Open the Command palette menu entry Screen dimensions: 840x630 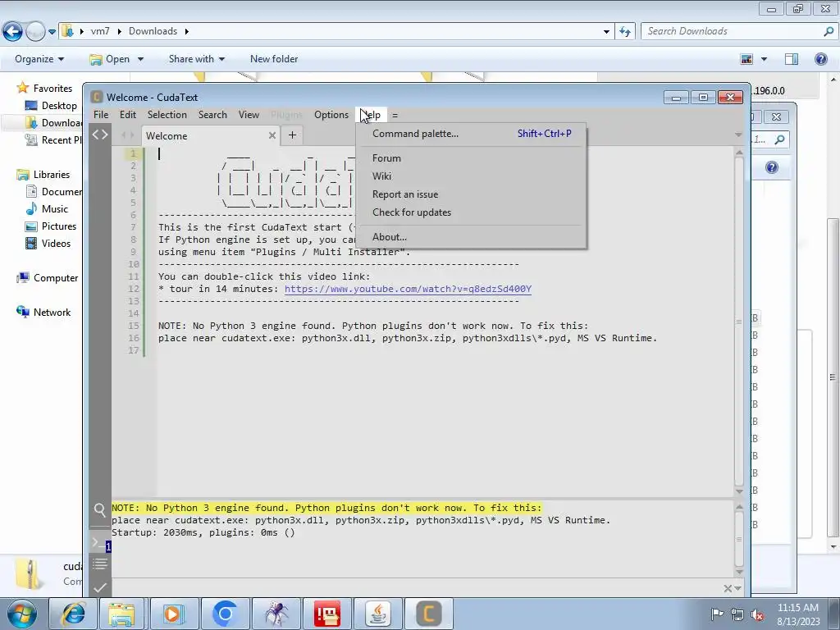click(x=471, y=134)
